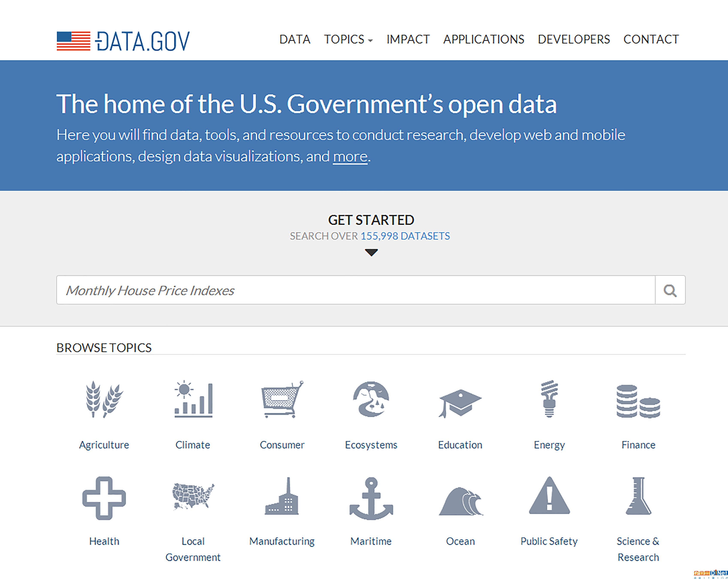Click the Manufacturing text label

coord(282,542)
